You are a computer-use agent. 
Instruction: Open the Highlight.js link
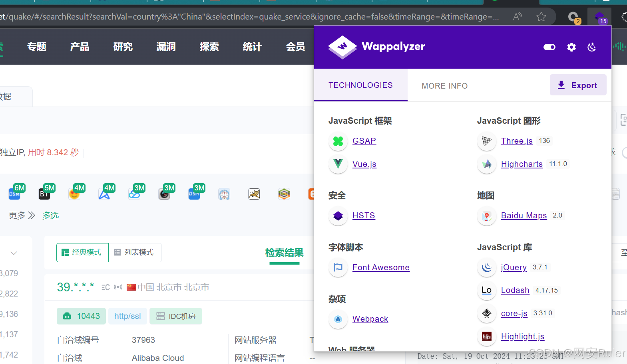523,336
